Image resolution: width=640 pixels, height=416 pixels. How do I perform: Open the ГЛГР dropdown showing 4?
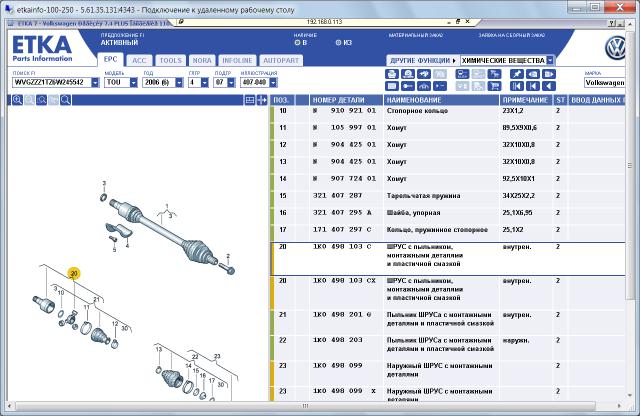tap(204, 82)
